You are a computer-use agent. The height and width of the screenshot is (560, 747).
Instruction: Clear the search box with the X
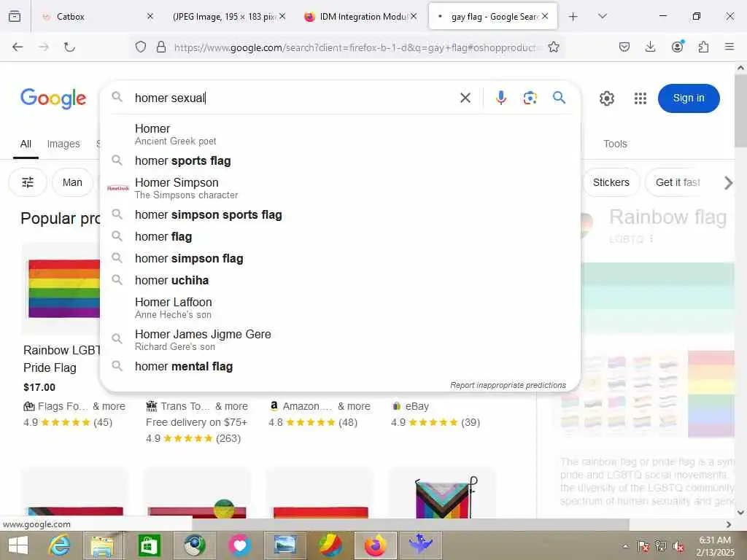[x=465, y=98]
